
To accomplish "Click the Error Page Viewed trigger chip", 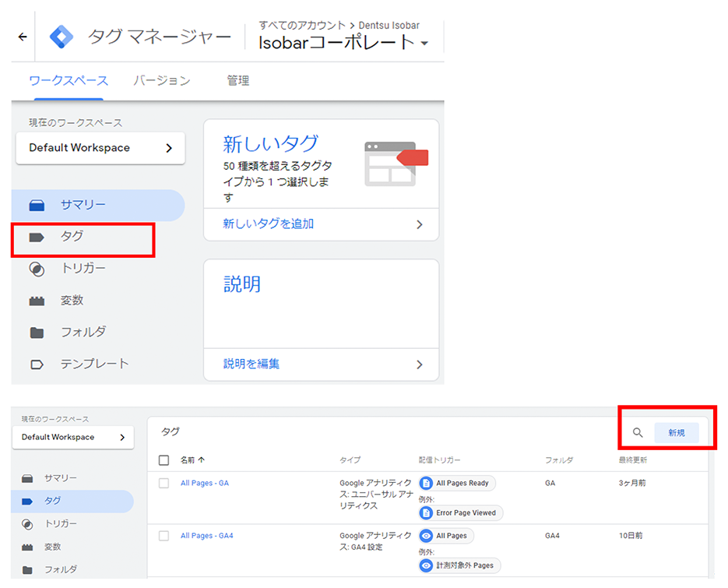I will coord(461,512).
